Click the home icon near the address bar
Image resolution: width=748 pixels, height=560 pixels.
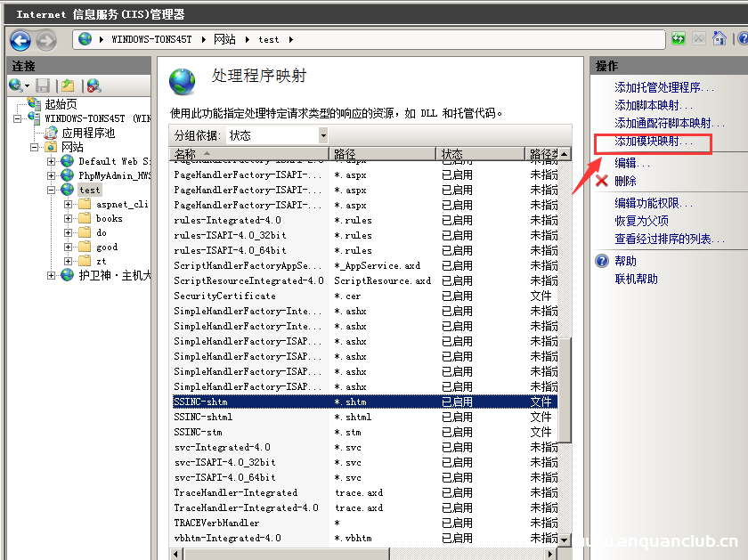point(719,38)
